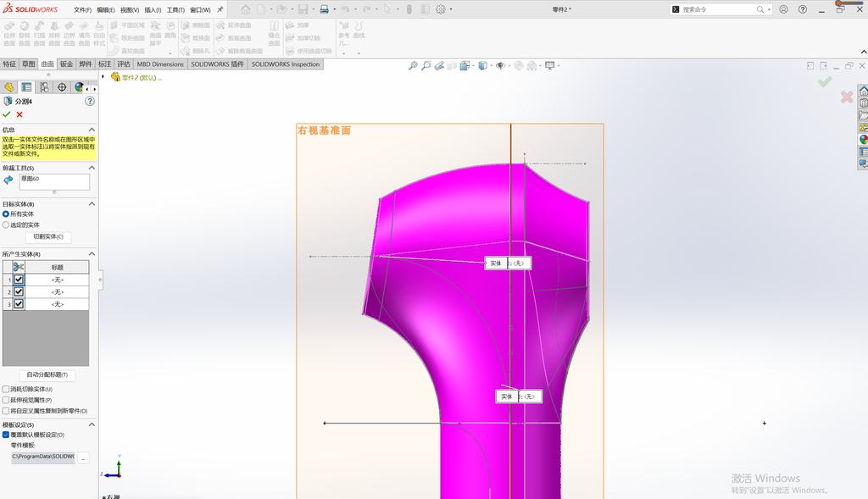This screenshot has height=499, width=868.
Task: Expand the 零件2 tree flyout arrow
Action: click(103, 77)
